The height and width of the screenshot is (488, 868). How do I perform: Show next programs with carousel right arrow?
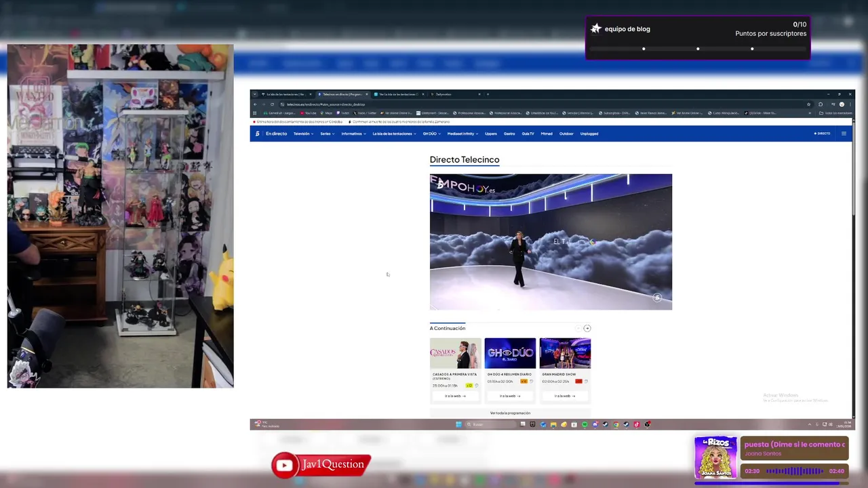(587, 328)
